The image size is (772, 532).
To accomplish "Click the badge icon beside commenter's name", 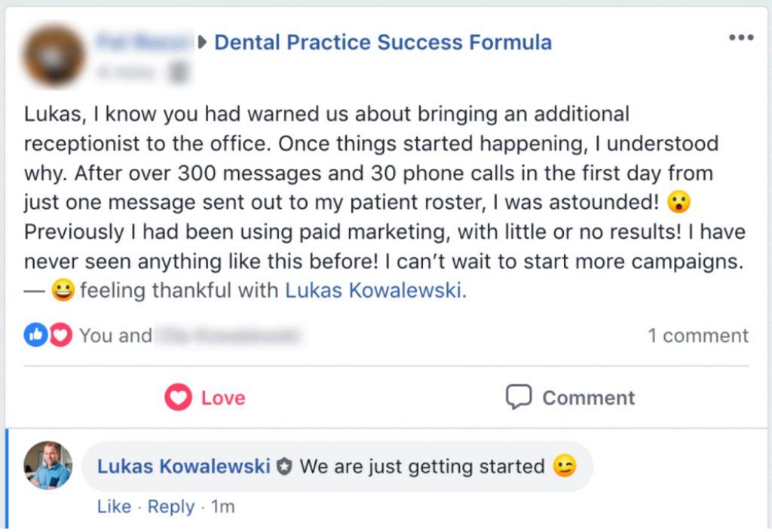I will [284, 467].
